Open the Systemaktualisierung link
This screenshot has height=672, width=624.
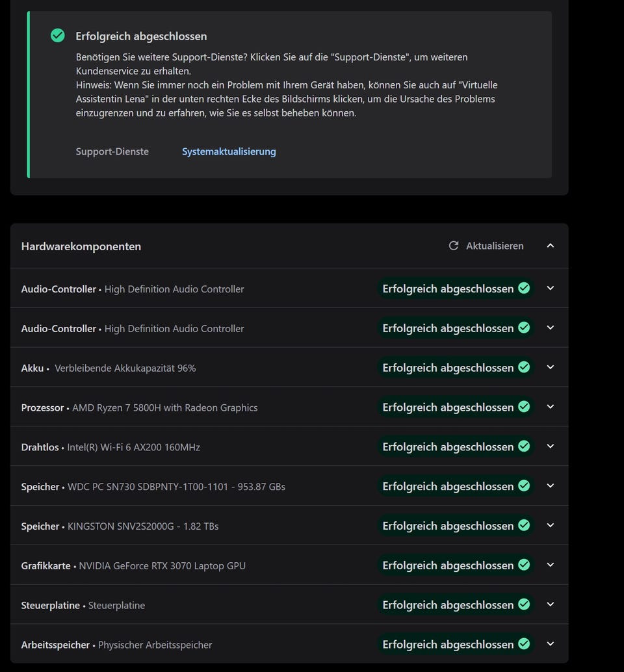[x=229, y=151]
